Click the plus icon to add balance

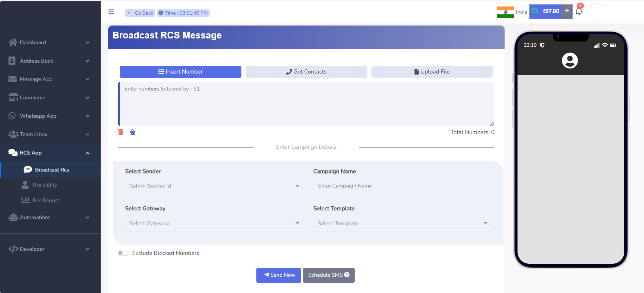pyautogui.click(x=567, y=11)
